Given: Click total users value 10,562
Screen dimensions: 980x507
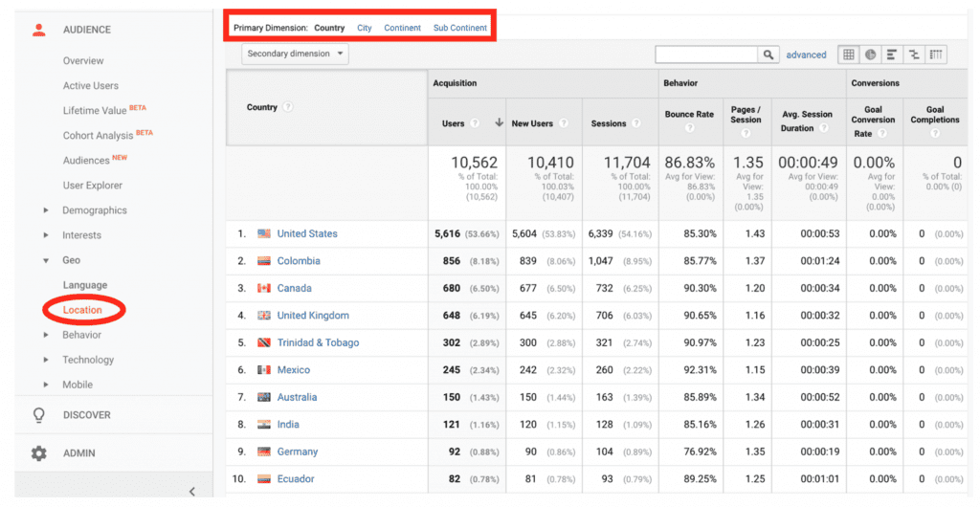Looking at the screenshot, I should coord(475,163).
